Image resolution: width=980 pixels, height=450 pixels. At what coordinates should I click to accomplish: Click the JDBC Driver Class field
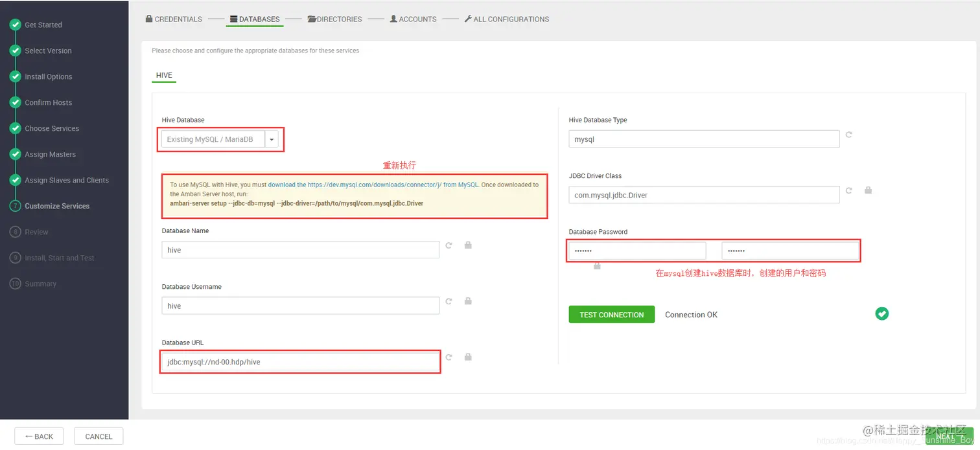point(704,195)
